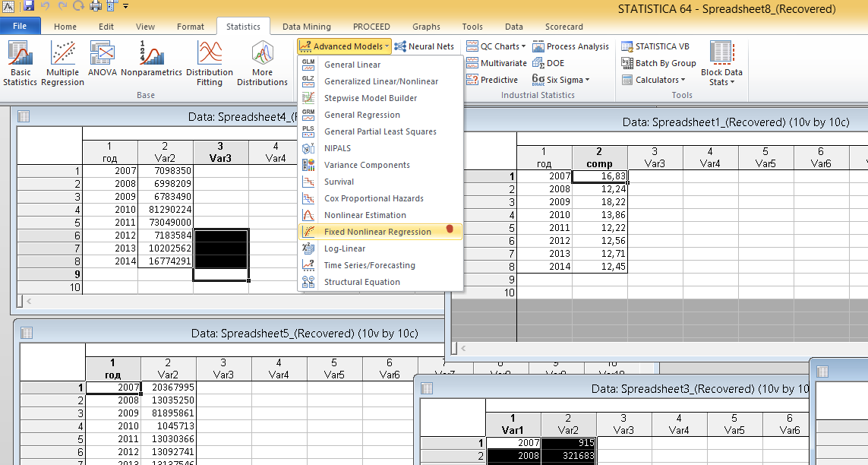Click Spreadsheet4 horizontal scrollbar left arrow

tap(30, 301)
